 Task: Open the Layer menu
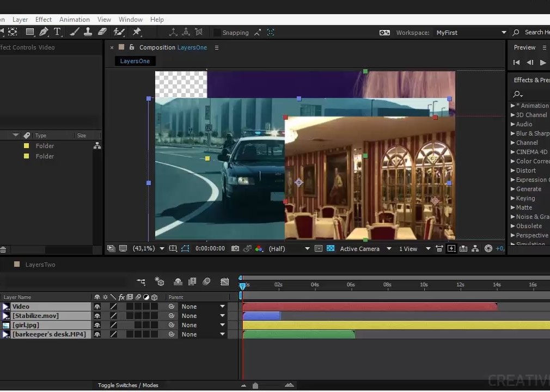[20, 19]
